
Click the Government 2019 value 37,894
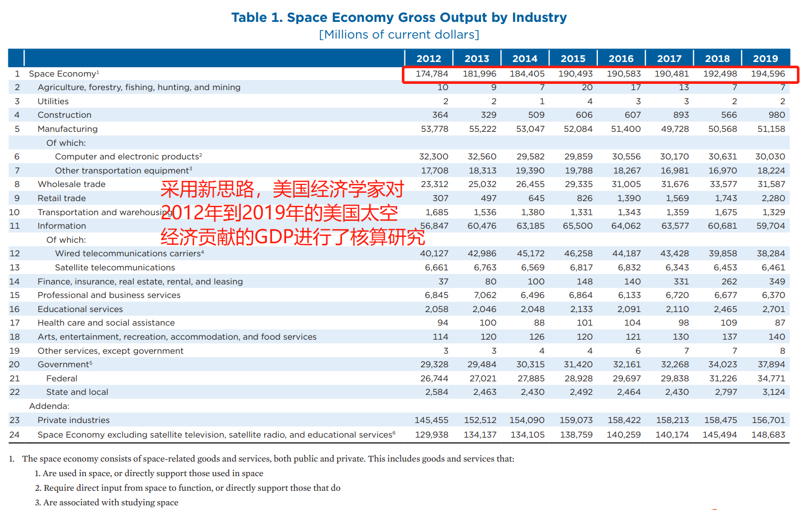(771, 364)
